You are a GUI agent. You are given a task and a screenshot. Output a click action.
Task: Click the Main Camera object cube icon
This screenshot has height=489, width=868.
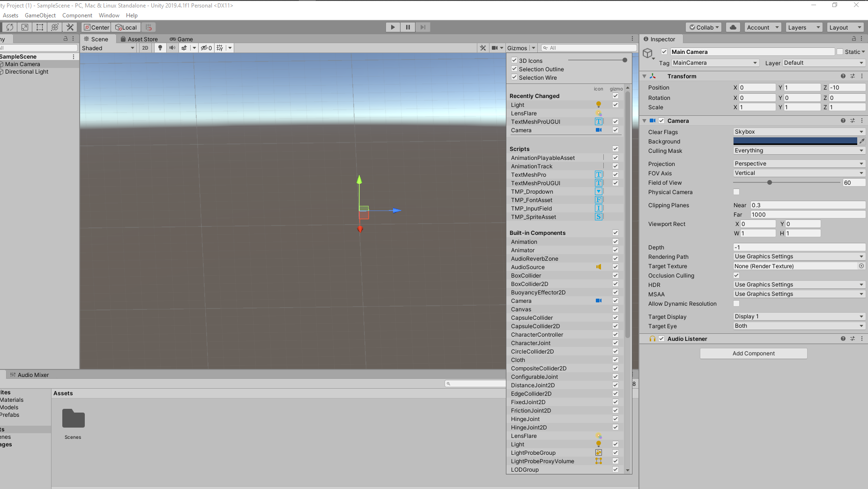(648, 53)
